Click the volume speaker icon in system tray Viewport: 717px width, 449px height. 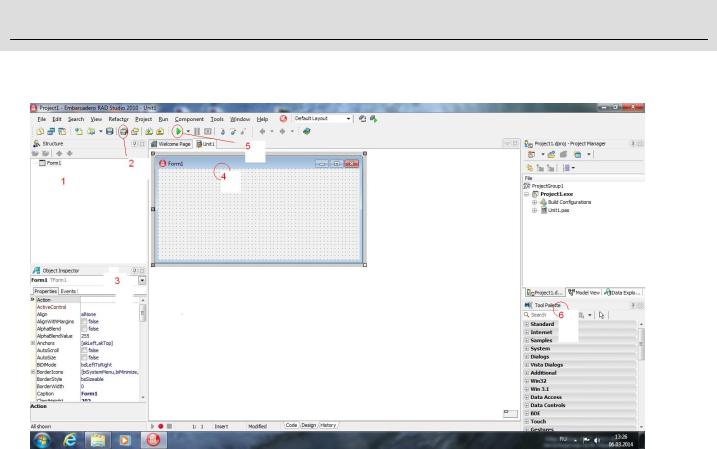point(597,440)
